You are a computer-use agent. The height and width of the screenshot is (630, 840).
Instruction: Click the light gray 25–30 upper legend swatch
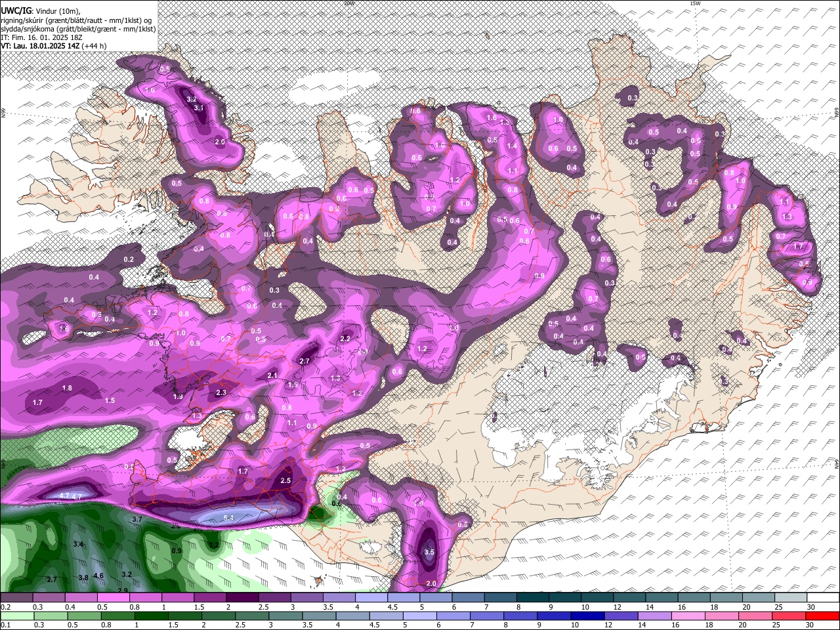(x=791, y=597)
